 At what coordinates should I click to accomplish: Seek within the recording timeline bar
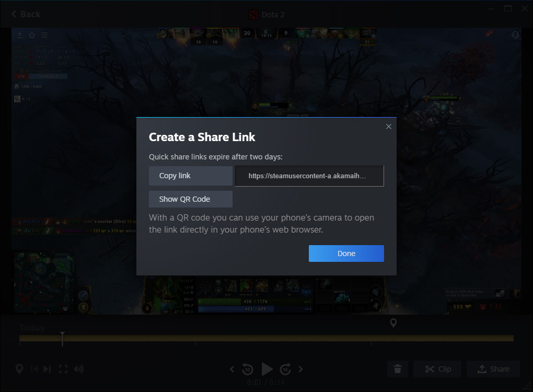[x=266, y=338]
